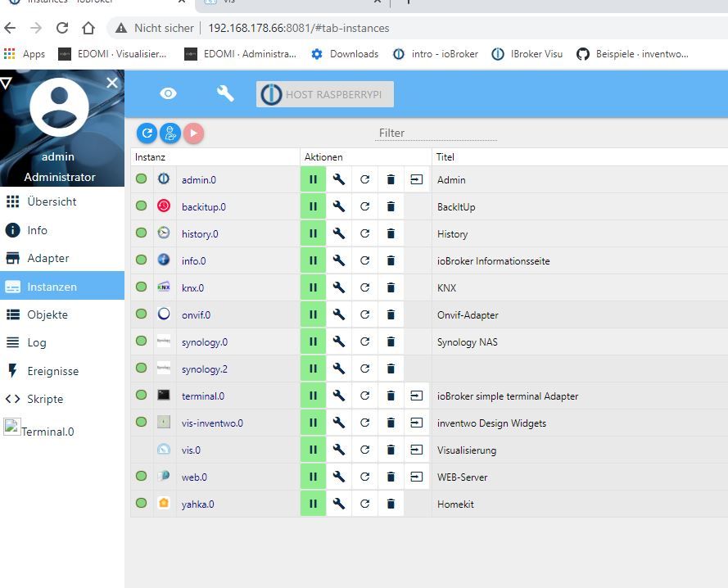Open terminal.0 web link icon
728x588 pixels.
pos(417,396)
